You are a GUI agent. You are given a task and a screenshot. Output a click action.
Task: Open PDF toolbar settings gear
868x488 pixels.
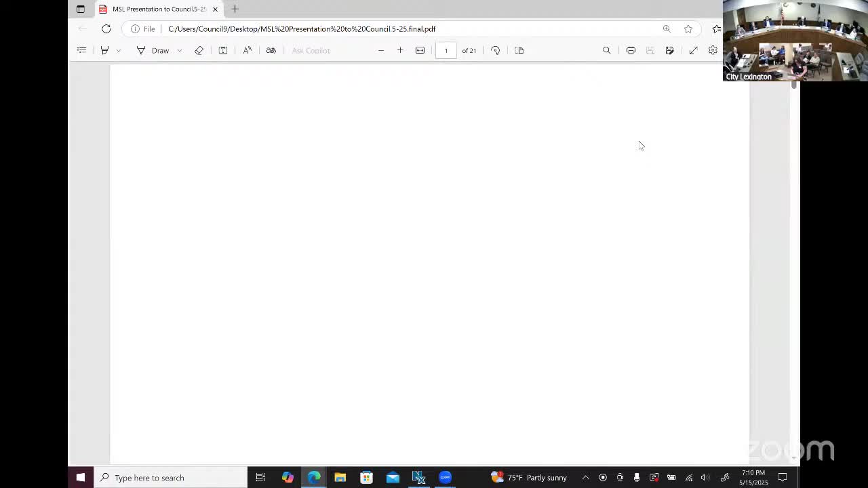pos(713,50)
